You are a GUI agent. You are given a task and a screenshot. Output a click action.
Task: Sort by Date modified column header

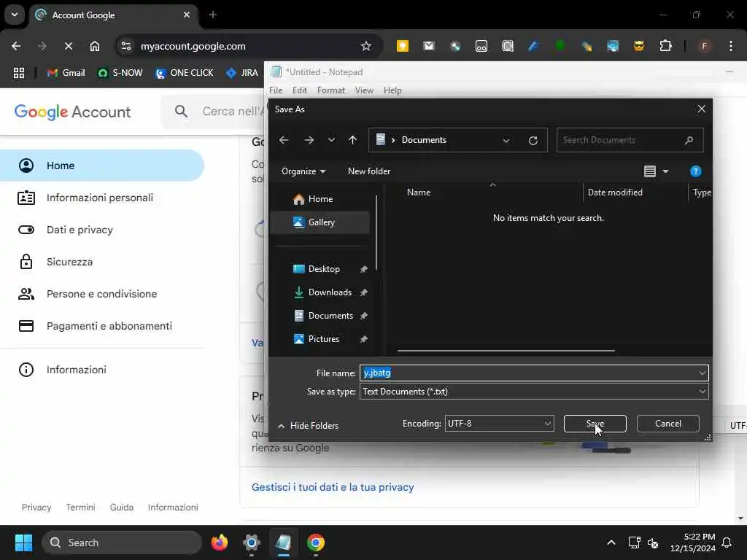pos(615,192)
